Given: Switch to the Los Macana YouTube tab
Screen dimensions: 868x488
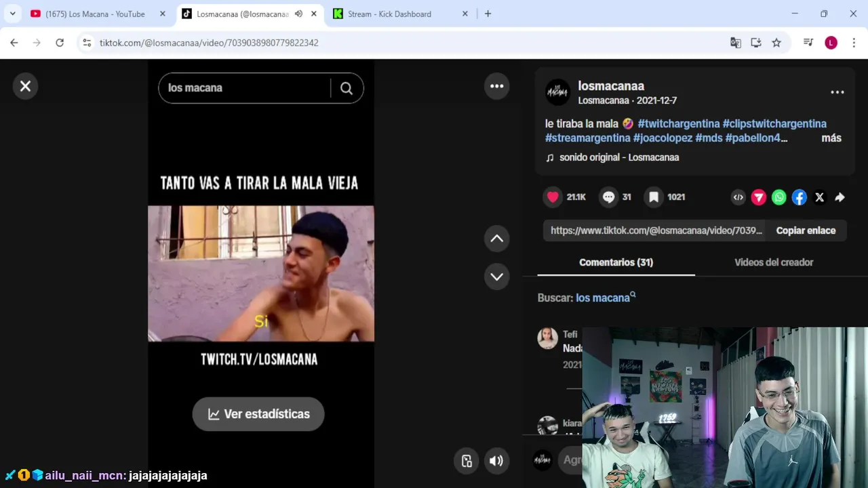Looking at the screenshot, I should (95, 14).
